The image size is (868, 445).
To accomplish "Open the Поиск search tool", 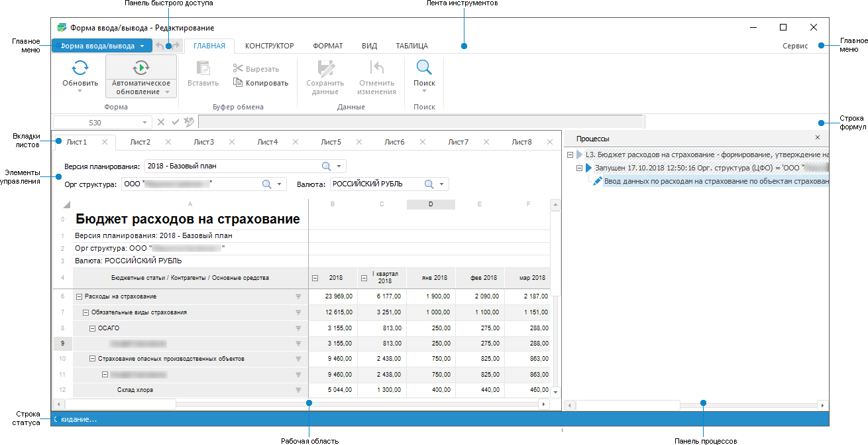I will 424,68.
